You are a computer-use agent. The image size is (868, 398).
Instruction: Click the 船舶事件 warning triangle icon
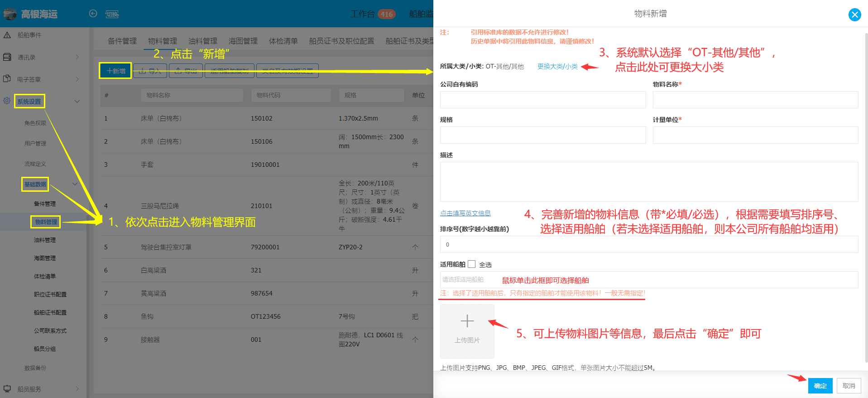tap(7, 35)
